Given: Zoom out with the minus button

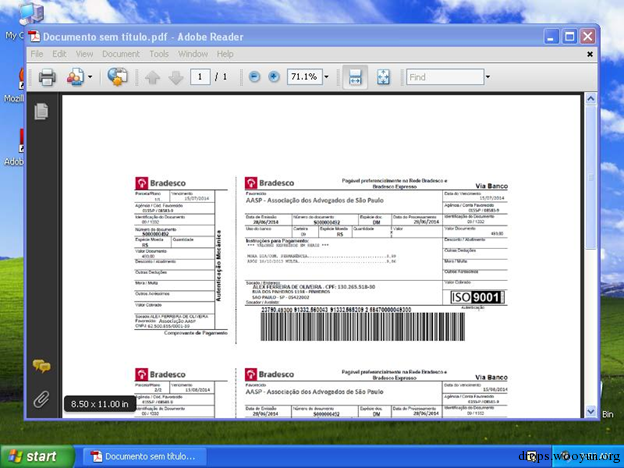Looking at the screenshot, I should [x=254, y=77].
